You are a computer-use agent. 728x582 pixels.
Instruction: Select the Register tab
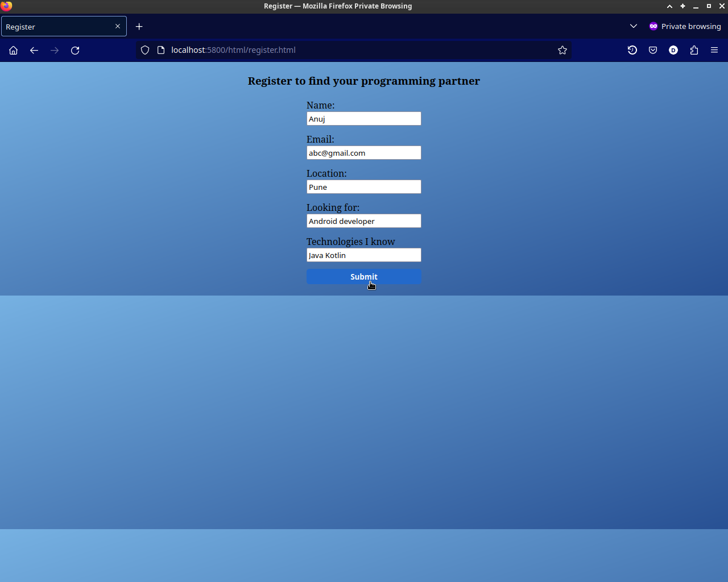64,27
